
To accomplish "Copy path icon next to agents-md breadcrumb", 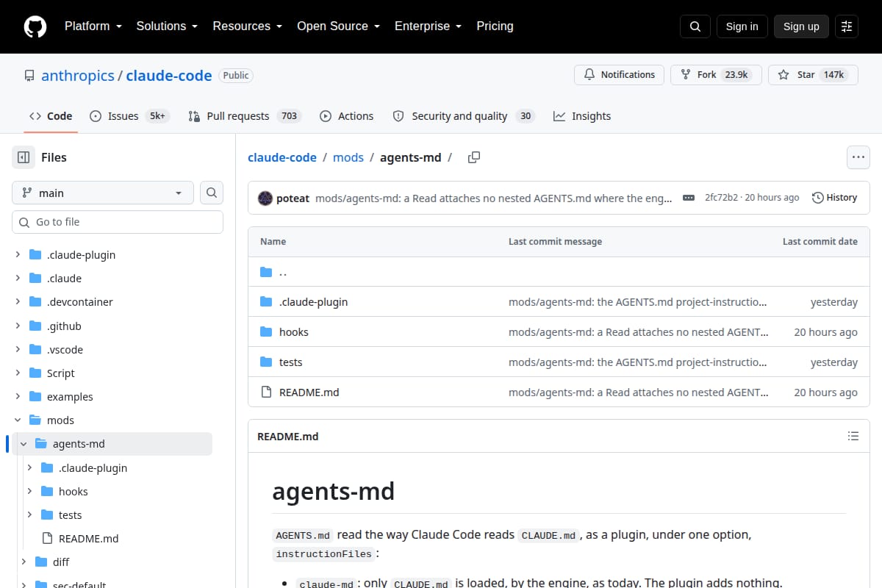I will [x=474, y=157].
